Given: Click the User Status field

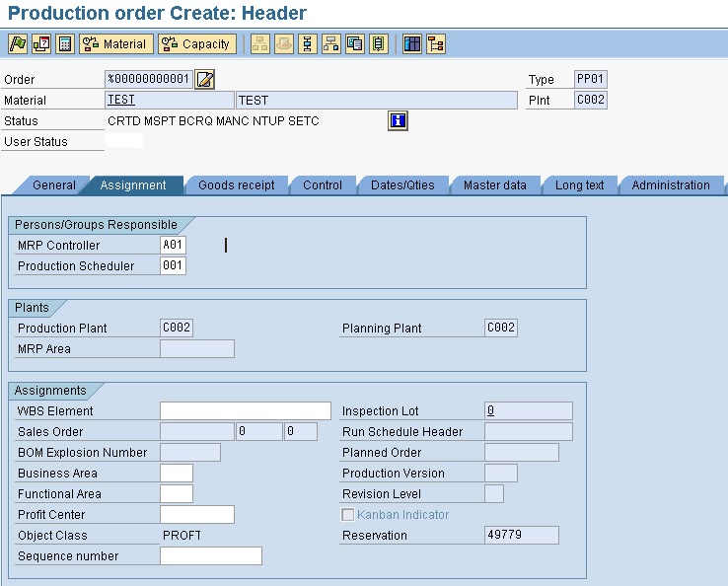Looking at the screenshot, I should click(124, 141).
